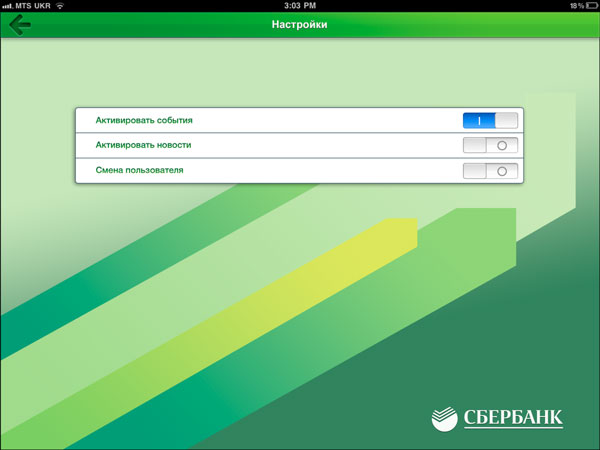Screen dimensions: 600x450
Task: Tap the Sberbank logo emblem
Action: click(445, 418)
